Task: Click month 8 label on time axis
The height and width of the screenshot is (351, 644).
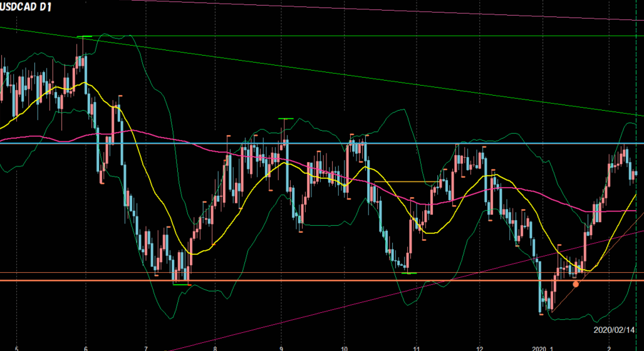Action: tap(215, 348)
